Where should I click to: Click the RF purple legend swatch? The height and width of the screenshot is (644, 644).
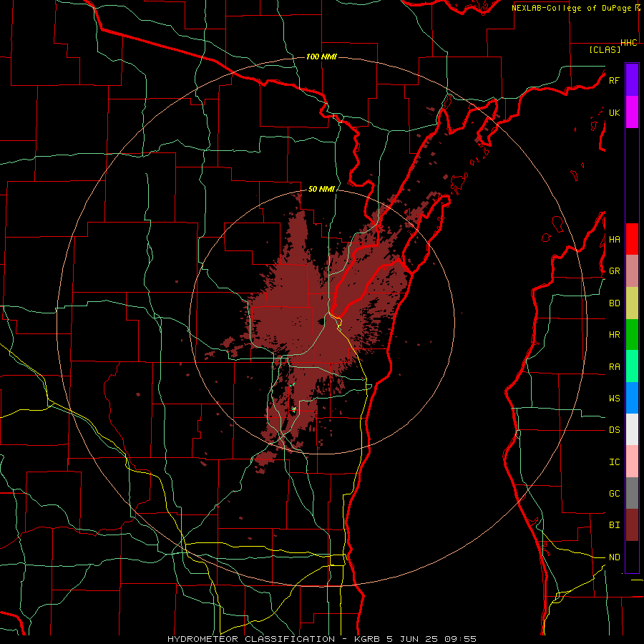pos(632,80)
